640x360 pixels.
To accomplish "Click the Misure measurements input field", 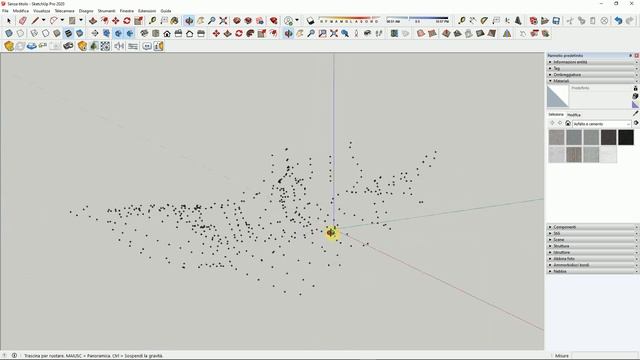I will (604, 356).
